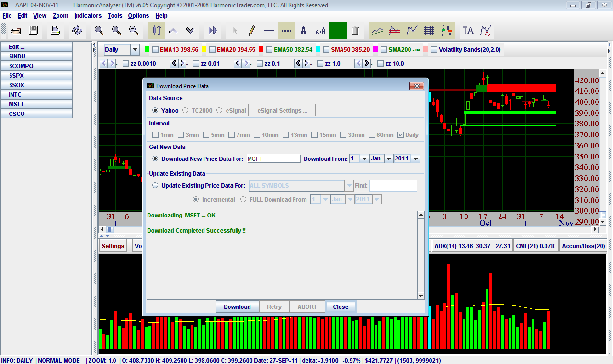Click the green color swatch in toolbar

(338, 31)
